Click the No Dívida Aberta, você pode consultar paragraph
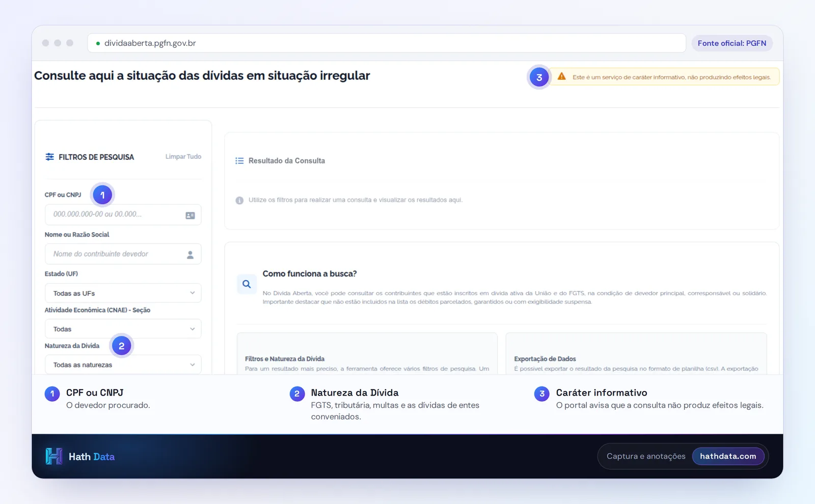 pyautogui.click(x=514, y=297)
